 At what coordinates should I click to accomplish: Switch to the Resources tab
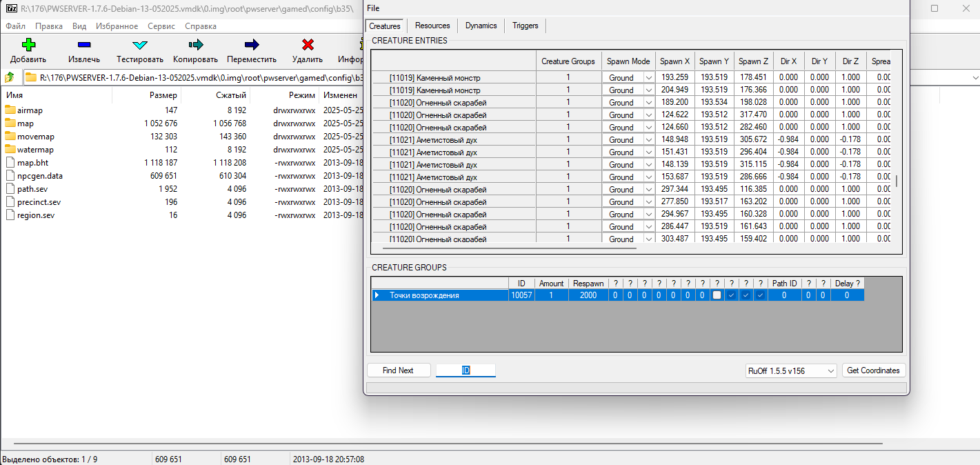[x=432, y=26]
